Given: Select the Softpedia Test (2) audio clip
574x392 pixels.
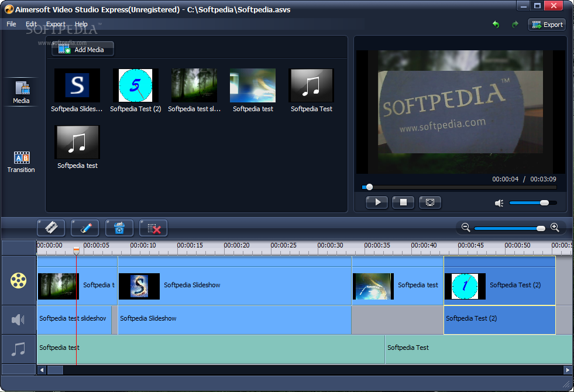Looking at the screenshot, I should pos(500,320).
